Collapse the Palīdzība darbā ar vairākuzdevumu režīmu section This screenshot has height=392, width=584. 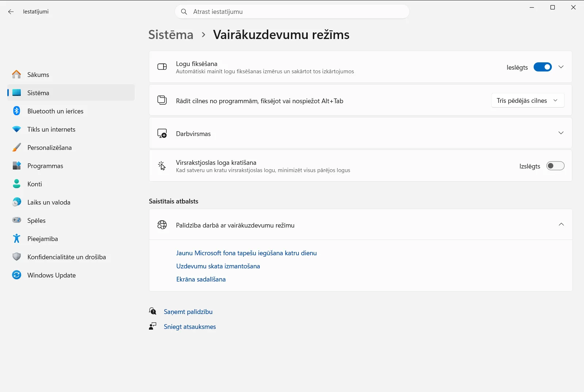[561, 225]
